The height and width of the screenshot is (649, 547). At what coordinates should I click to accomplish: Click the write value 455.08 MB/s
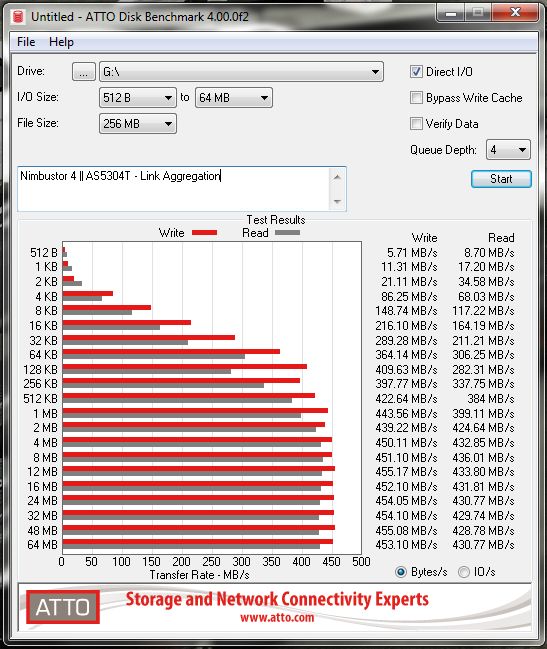tap(406, 530)
